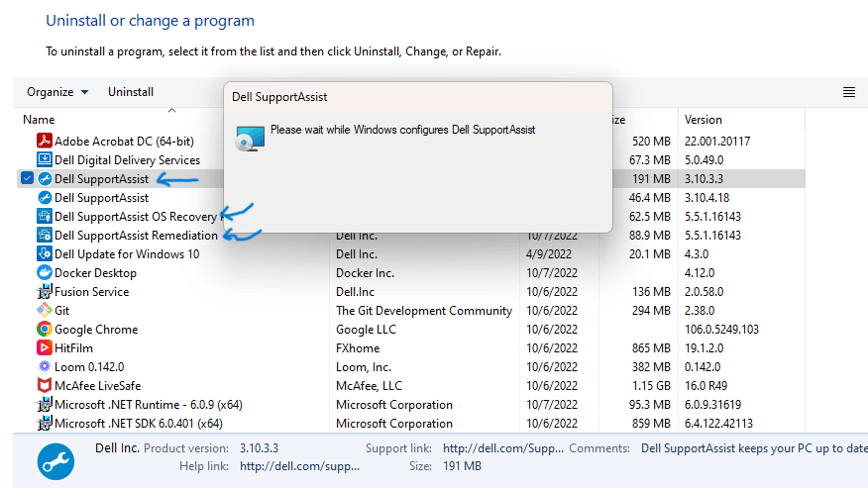868x488 pixels.
Task: Select the McAfee LiveSafe entry
Action: tap(97, 386)
